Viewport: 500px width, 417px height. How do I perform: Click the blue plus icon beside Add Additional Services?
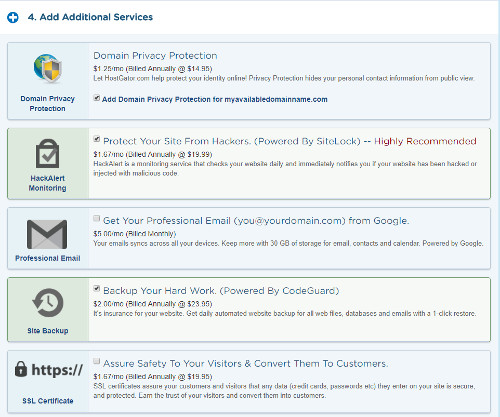coord(13,17)
